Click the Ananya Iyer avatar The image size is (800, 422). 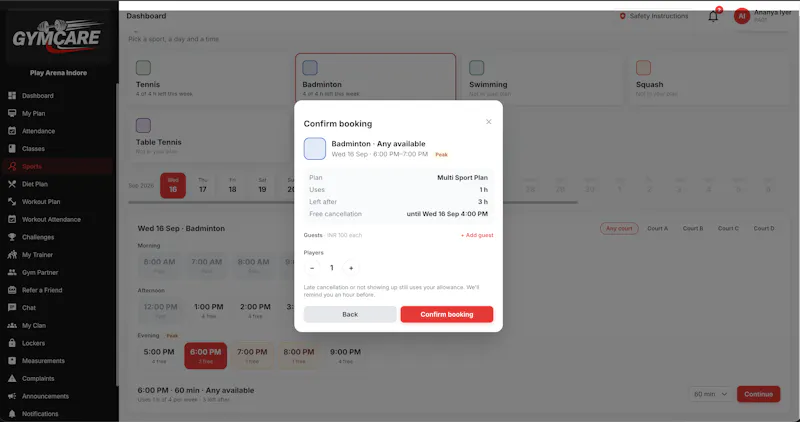(742, 16)
